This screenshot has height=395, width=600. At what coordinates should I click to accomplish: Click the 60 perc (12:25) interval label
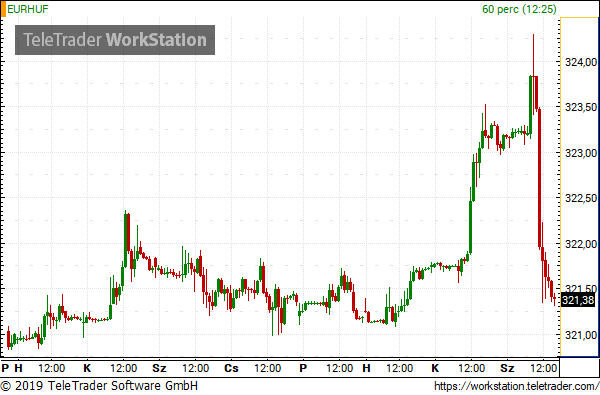tap(519, 9)
